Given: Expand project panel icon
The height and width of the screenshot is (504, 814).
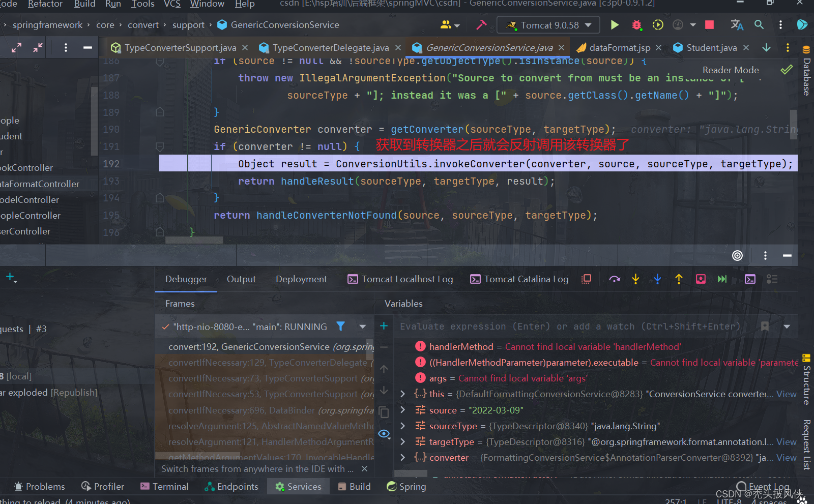Looking at the screenshot, I should pos(16,48).
